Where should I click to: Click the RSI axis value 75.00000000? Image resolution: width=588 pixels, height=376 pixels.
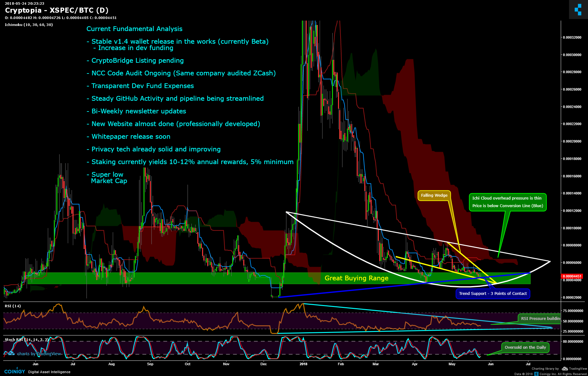pos(573,311)
